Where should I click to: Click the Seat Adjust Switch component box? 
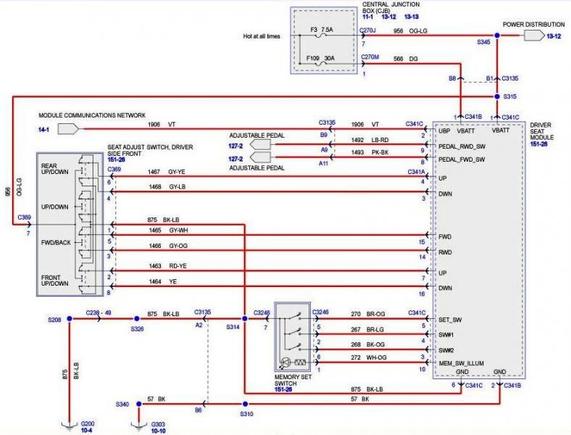70,224
